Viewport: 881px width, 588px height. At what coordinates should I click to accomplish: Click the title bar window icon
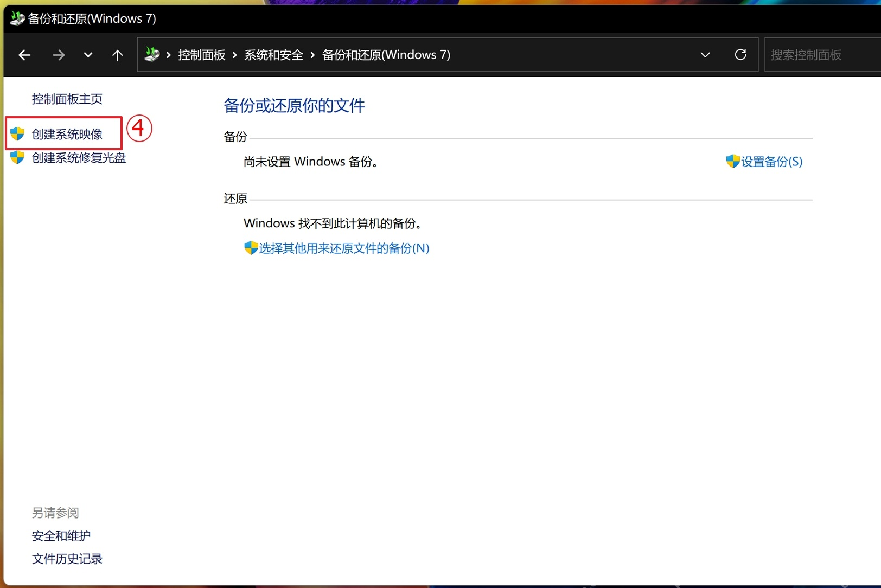pos(17,18)
